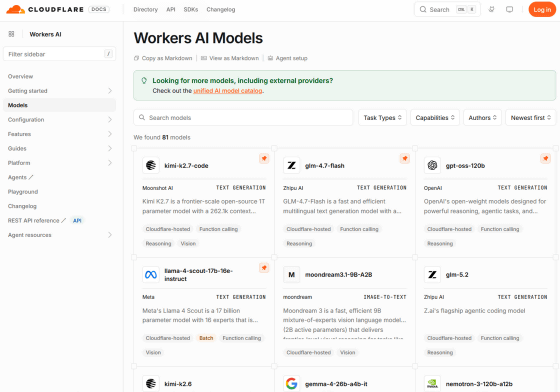Image resolution: width=560 pixels, height=392 pixels.
Task: Open the gpt-oss-120b model title
Action: tap(465, 166)
